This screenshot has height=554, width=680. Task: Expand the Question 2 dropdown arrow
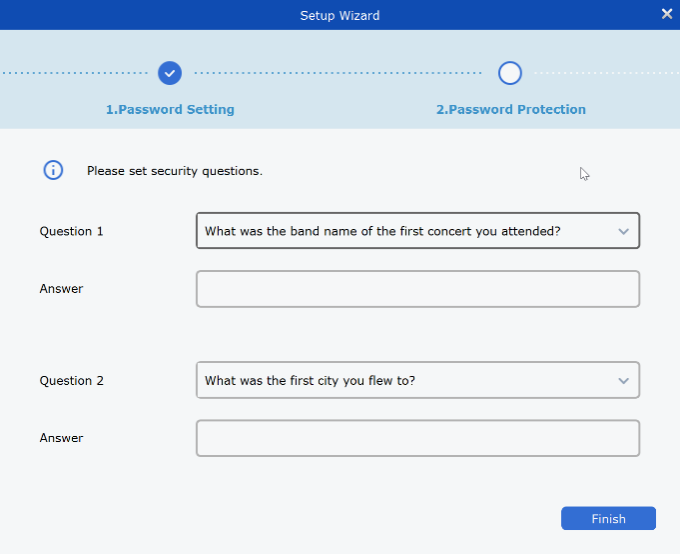tap(623, 381)
